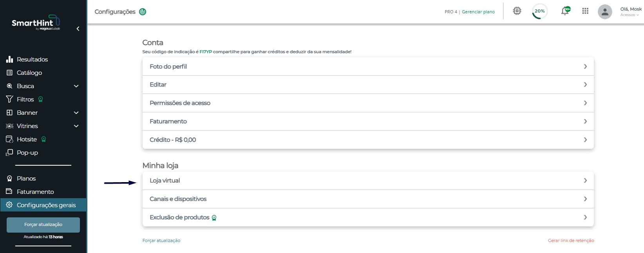The height and width of the screenshot is (253, 644).
Task: Click the 20% usage progress circle
Action: 540,11
